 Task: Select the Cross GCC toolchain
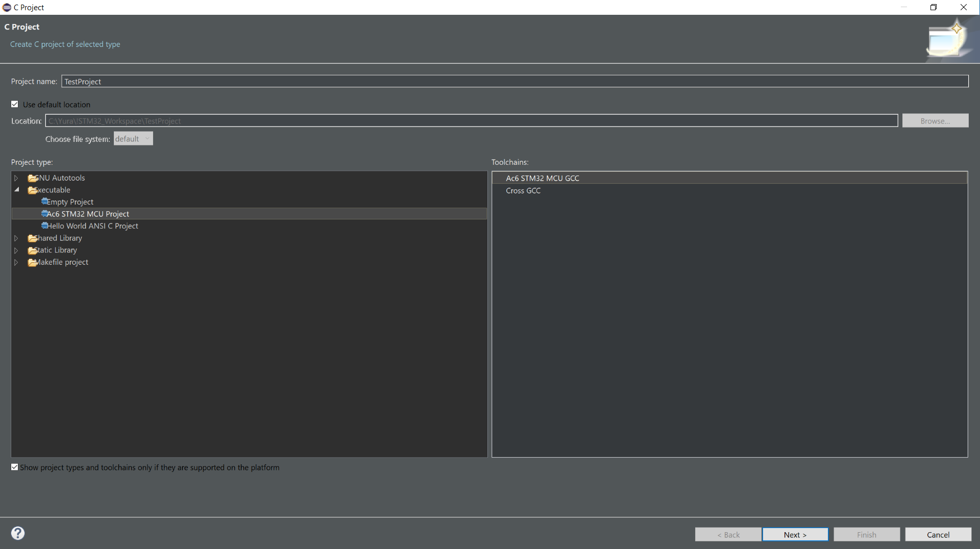(x=523, y=191)
